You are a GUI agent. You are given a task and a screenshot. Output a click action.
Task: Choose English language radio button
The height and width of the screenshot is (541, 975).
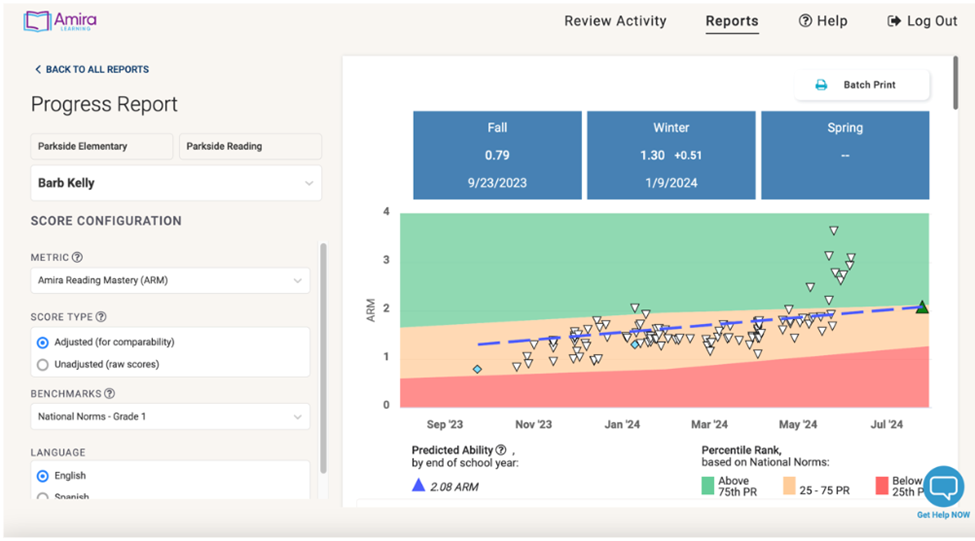[x=43, y=476]
